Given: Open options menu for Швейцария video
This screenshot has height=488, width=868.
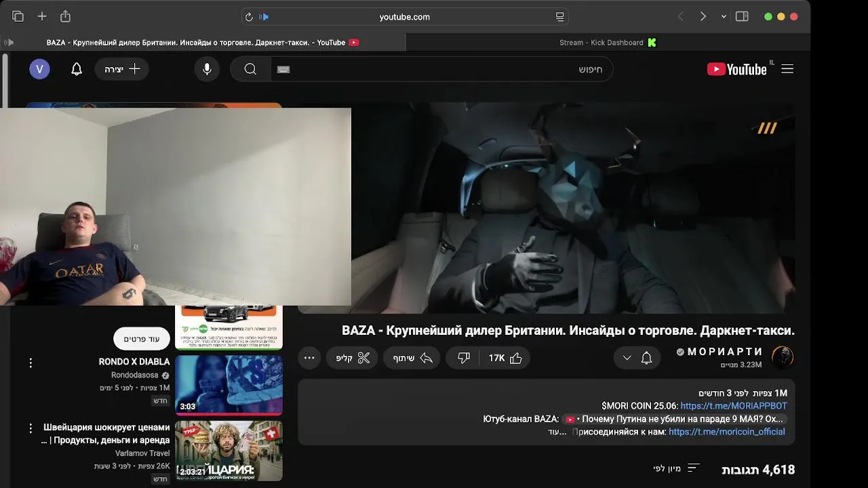Looking at the screenshot, I should 31,428.
